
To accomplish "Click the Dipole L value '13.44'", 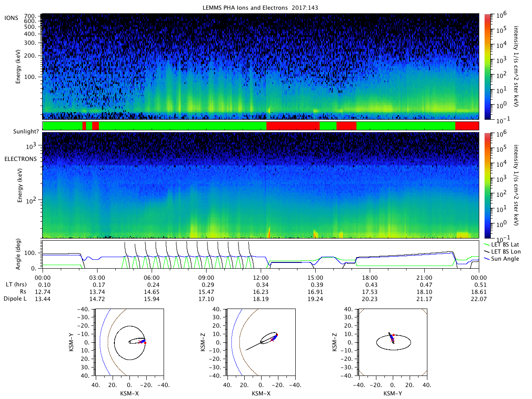I will 43,299.
